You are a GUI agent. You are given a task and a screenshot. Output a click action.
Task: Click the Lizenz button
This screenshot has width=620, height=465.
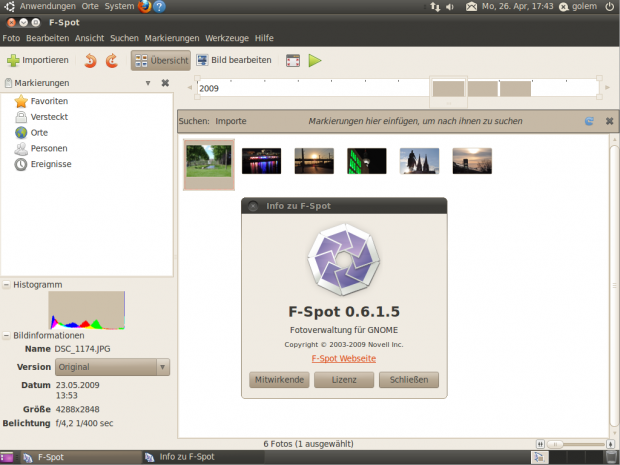(x=343, y=380)
